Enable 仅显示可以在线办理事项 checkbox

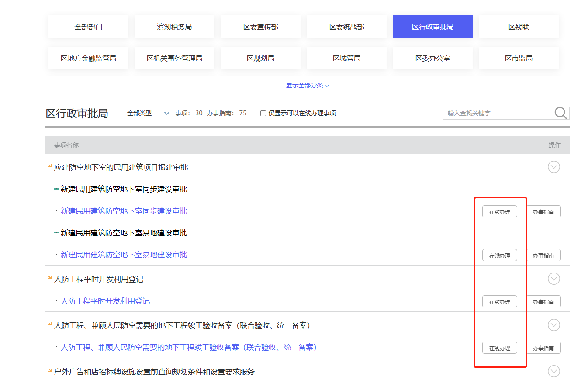(263, 114)
